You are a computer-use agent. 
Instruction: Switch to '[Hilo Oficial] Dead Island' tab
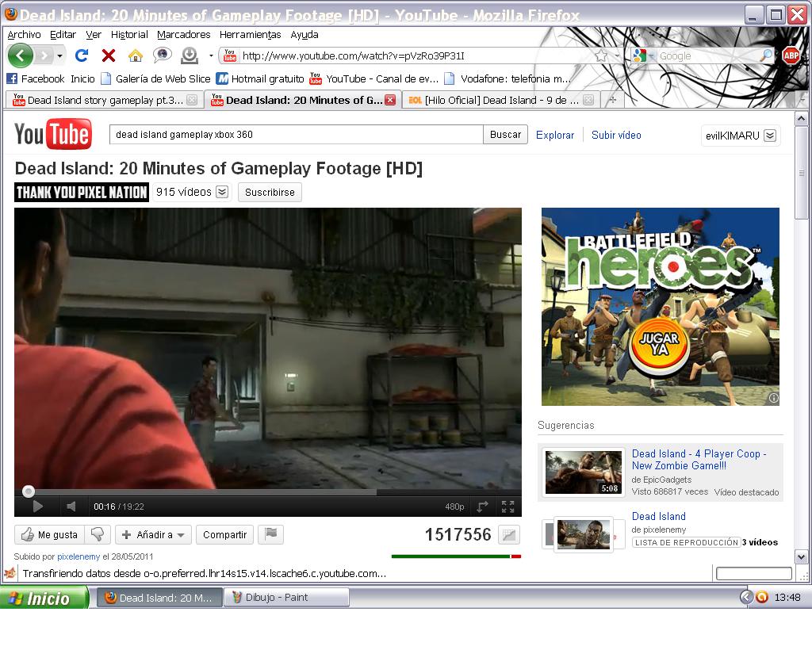point(501,100)
